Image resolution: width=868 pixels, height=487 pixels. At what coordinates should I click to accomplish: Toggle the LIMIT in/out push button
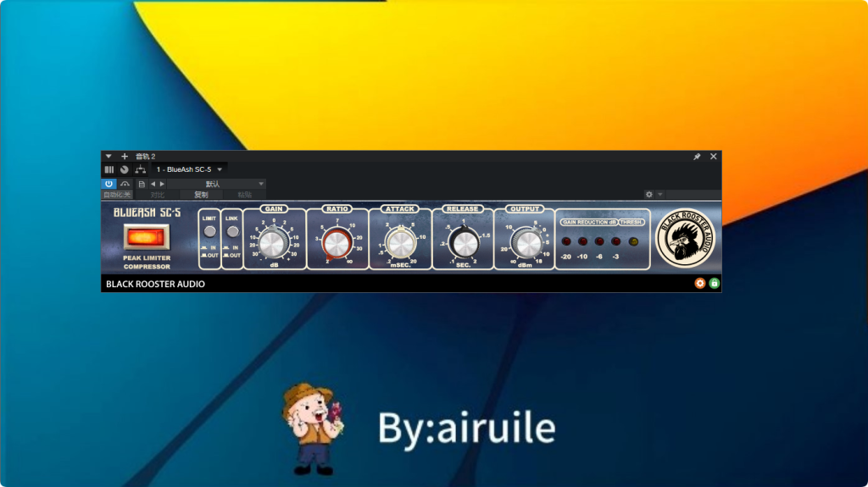coord(210,231)
